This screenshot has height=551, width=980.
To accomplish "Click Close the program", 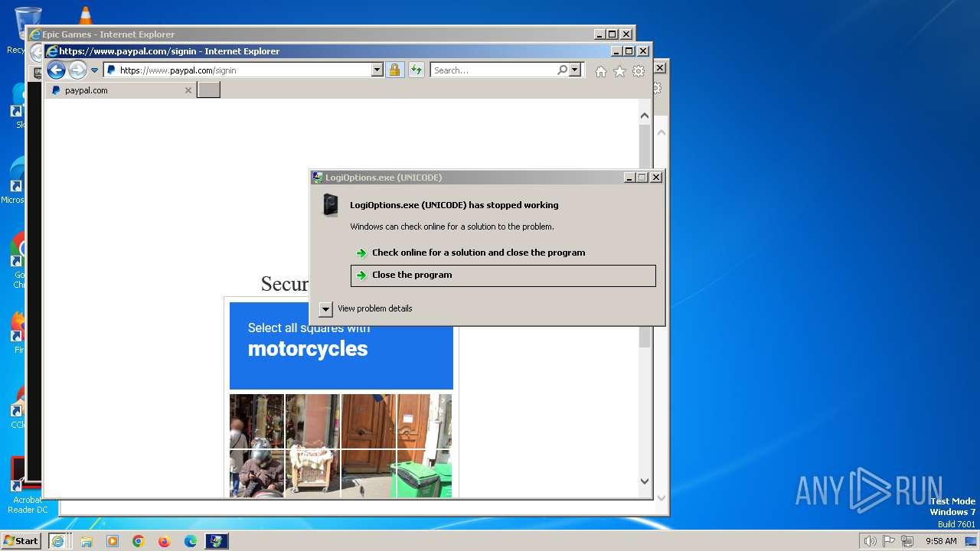I will coord(503,275).
